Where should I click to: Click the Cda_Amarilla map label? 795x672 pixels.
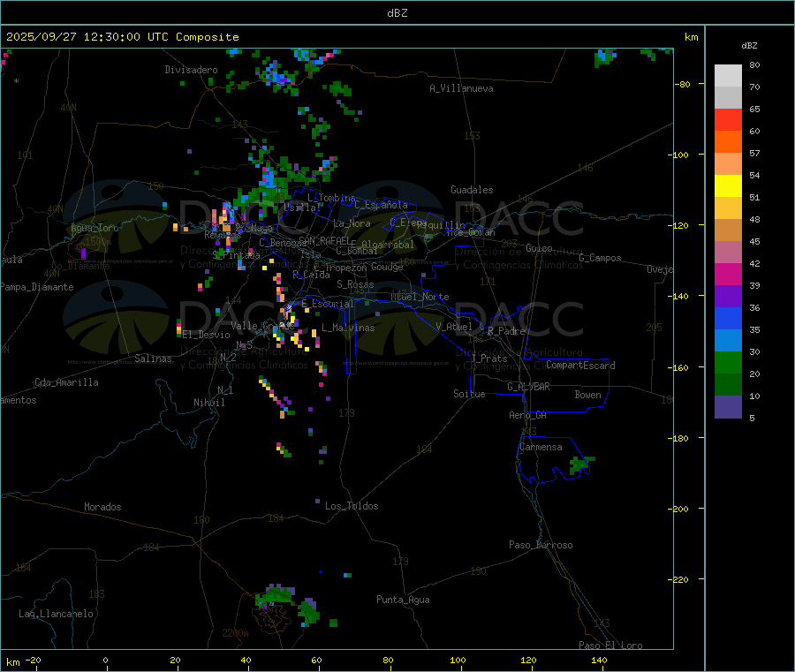66,382
